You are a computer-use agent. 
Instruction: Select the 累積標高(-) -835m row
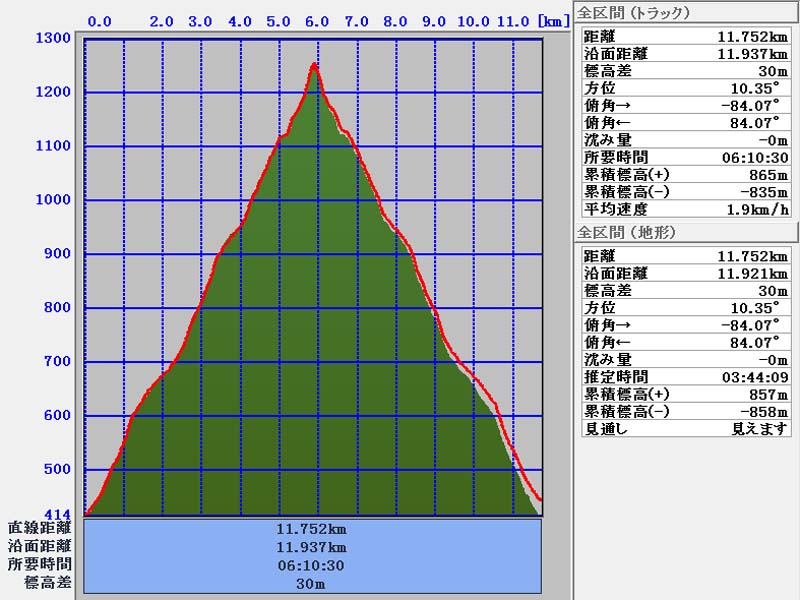686,192
